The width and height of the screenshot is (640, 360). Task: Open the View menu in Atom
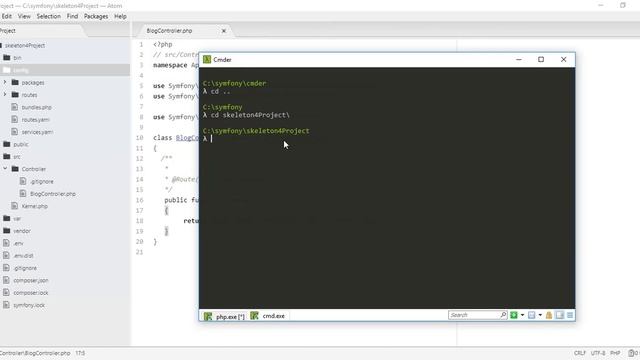[24, 16]
